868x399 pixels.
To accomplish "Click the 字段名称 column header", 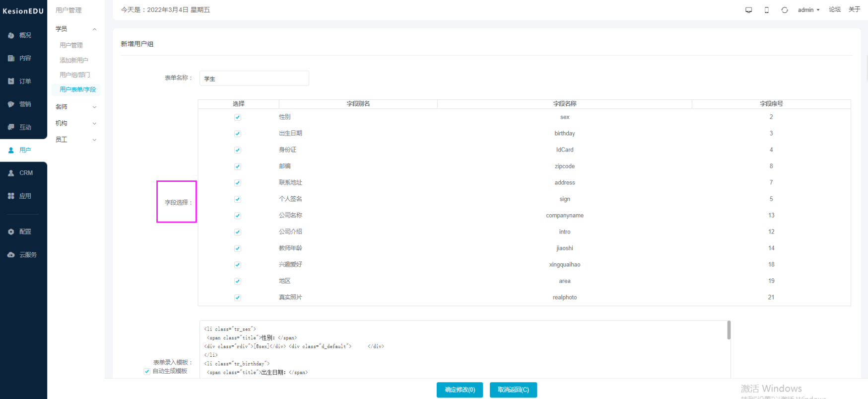I will tap(565, 104).
